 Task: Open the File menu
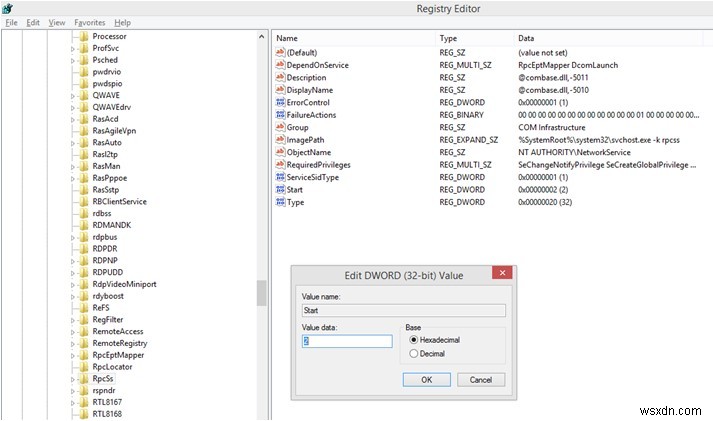pyautogui.click(x=11, y=22)
